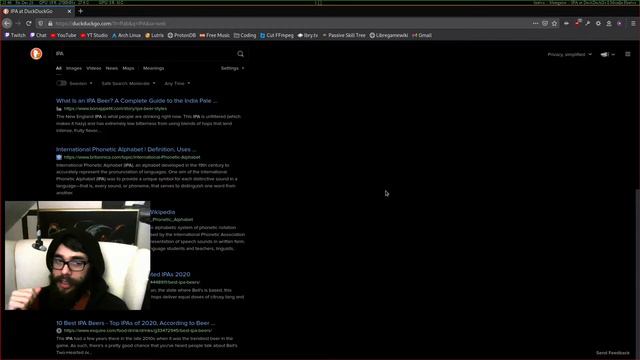
Task: Click the browser back arrow
Action: click(x=7, y=24)
